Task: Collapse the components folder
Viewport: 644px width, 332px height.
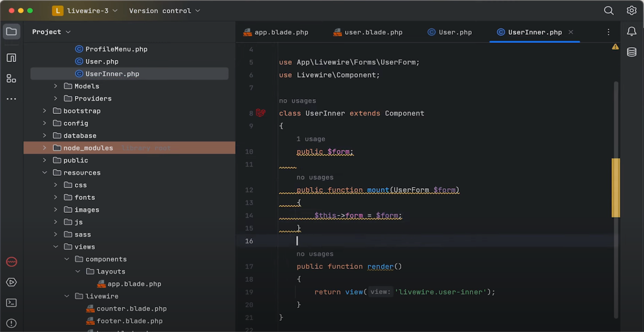Action: 67,259
